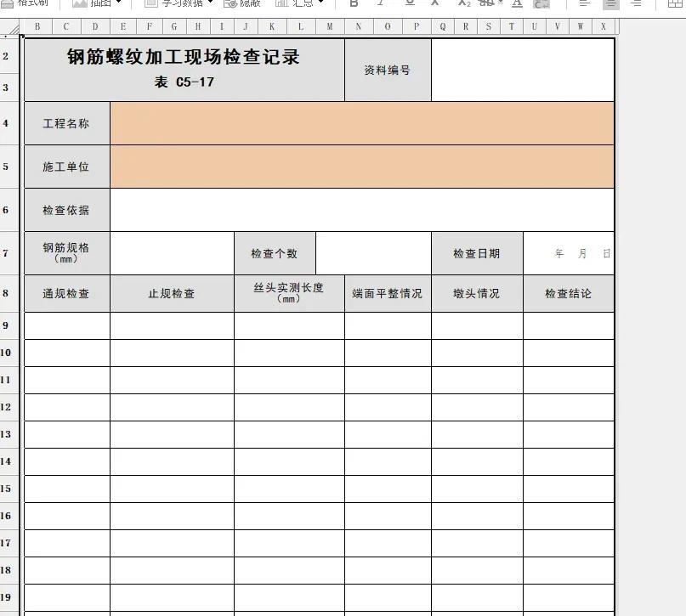Click the 钢筋规格 (mm) label cell
This screenshot has width=686, height=616.
click(67, 253)
